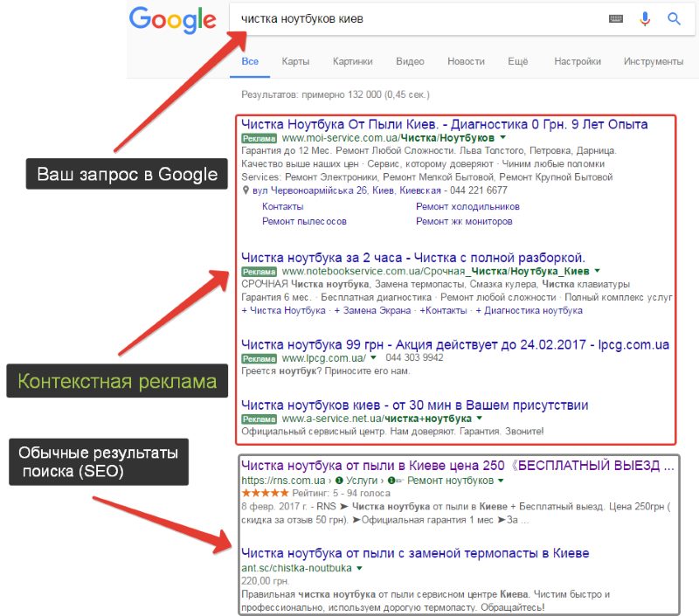Open ad Чистка ноутбуков киев от 30 мин
This screenshot has width=699, height=616.
[414, 405]
